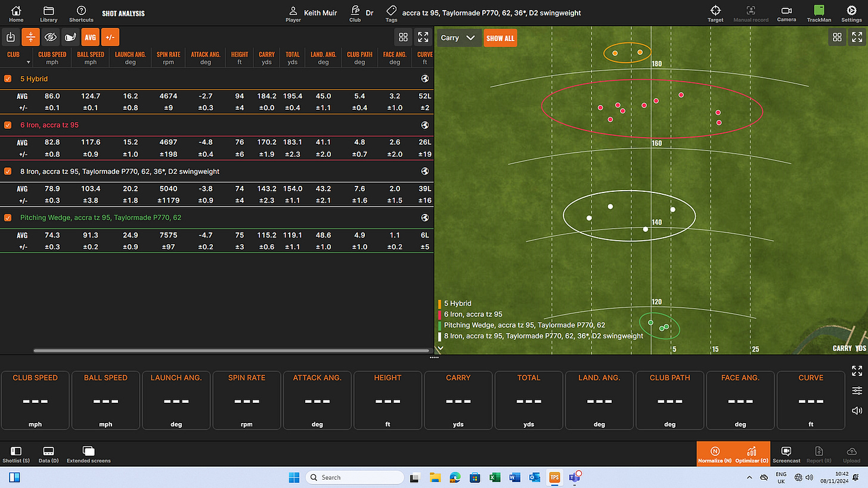The image size is (868, 488).
Task: Open Microsoft Teams from the taskbar
Action: 575,477
